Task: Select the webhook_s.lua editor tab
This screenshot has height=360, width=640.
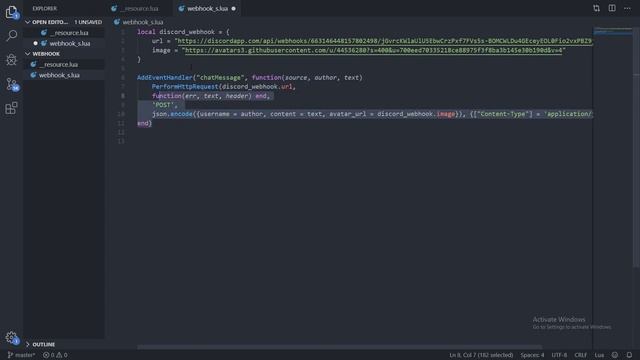Action: [207, 8]
